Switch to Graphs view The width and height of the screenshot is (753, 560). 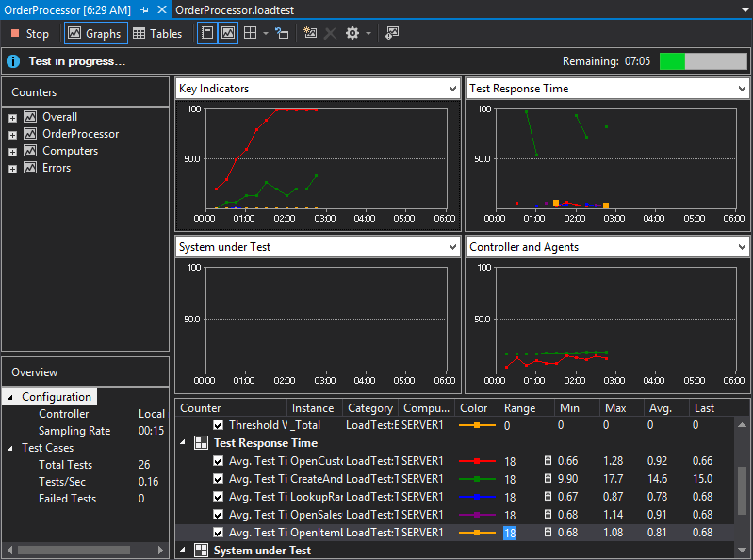[94, 34]
